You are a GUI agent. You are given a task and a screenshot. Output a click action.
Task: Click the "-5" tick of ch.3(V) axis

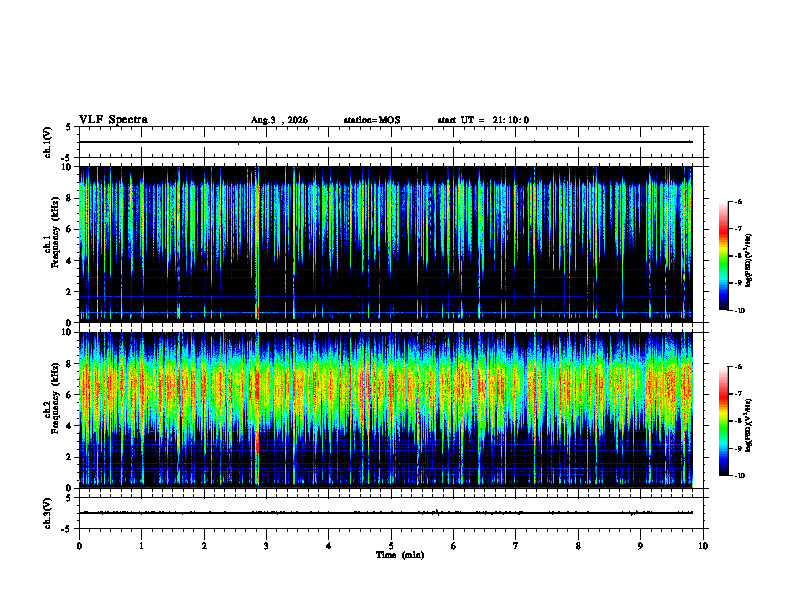[68, 529]
